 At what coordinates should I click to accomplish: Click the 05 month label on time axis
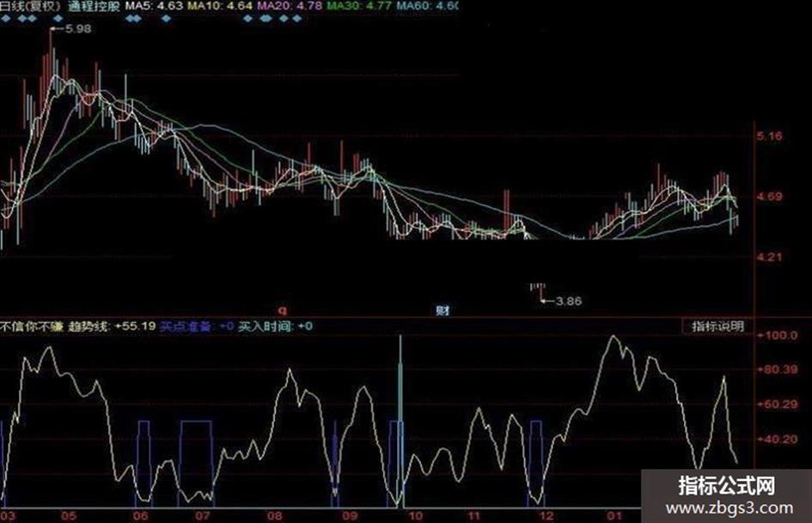point(69,516)
